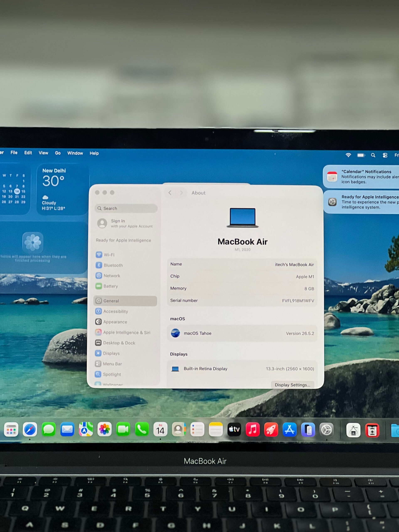Click the computer name itech's MacBook Air
The height and width of the screenshot is (532, 399).
(x=294, y=265)
